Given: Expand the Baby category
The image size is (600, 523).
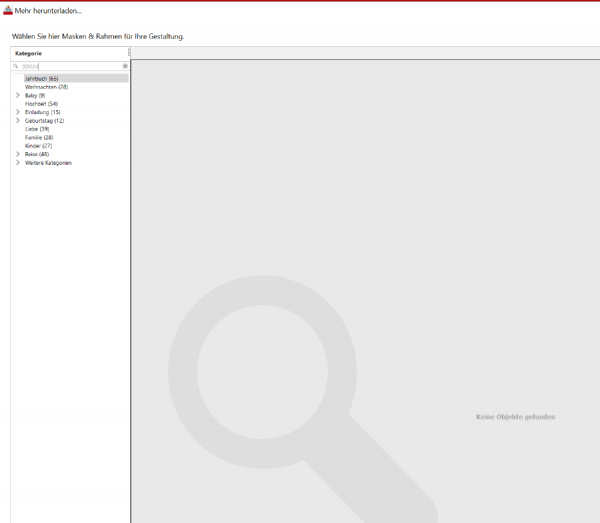Looking at the screenshot, I should tap(18, 95).
